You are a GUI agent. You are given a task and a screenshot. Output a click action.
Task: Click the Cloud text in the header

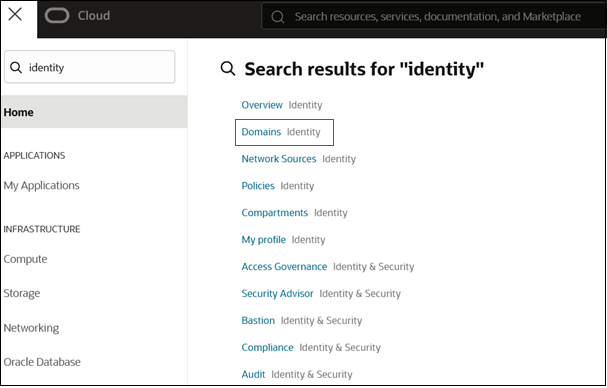tap(94, 16)
